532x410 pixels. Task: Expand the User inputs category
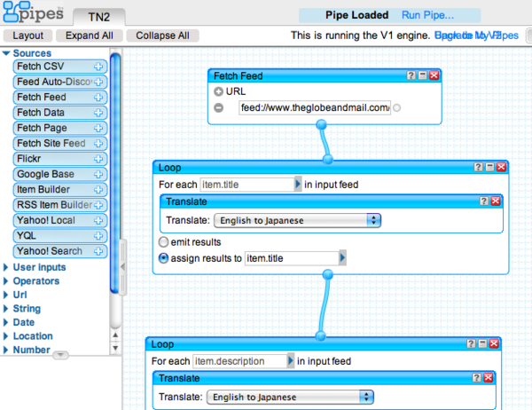coord(6,267)
